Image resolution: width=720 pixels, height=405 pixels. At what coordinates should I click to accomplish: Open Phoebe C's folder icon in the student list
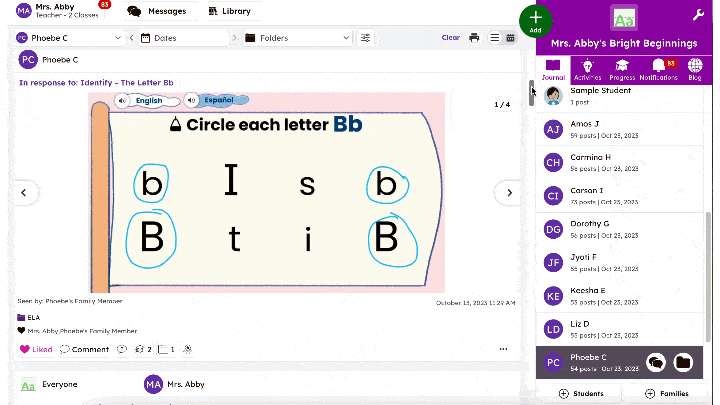pos(684,362)
